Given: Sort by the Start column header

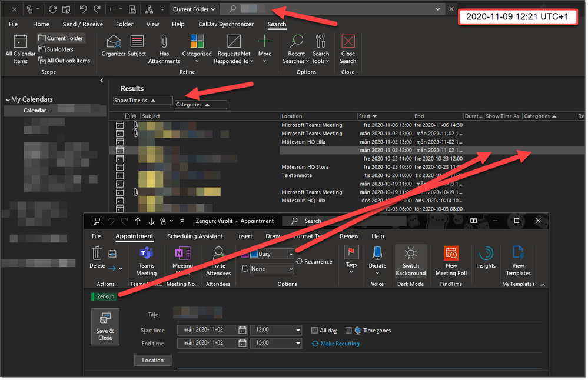Looking at the screenshot, I should (384, 116).
